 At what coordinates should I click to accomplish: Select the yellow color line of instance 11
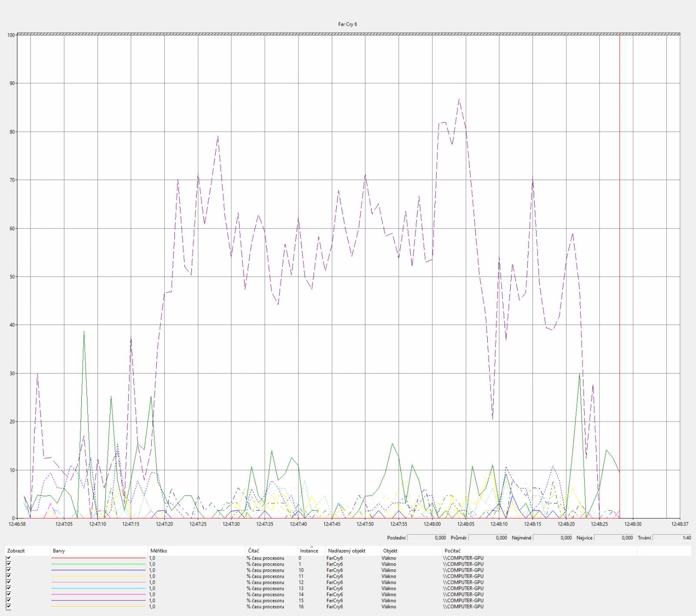pos(99,576)
